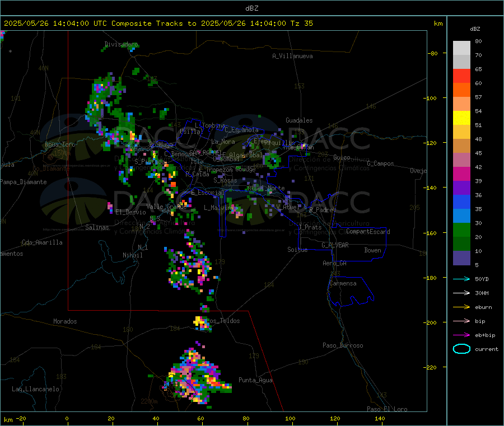Click the 35–36 dBZ blue swatch
Screen dimensions: 504x426
[461, 202]
